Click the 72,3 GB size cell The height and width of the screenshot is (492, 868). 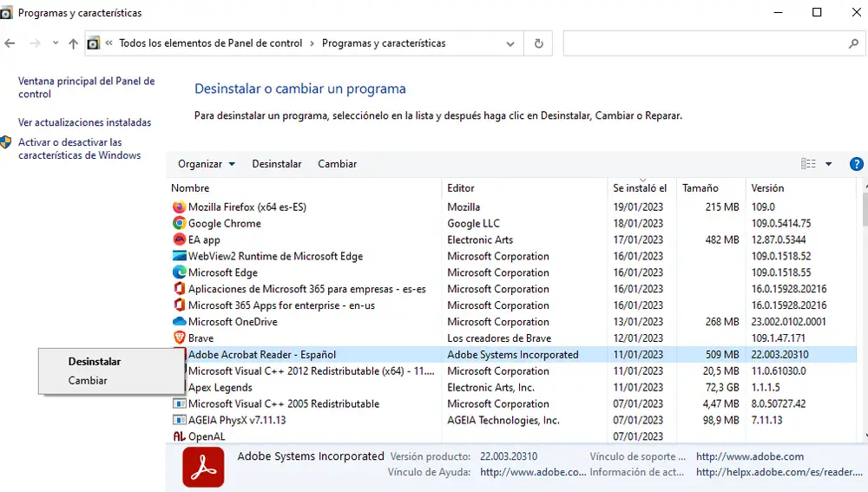pos(720,387)
